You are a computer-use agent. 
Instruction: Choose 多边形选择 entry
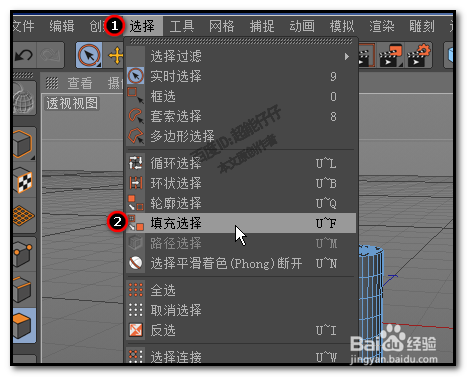(x=241, y=136)
